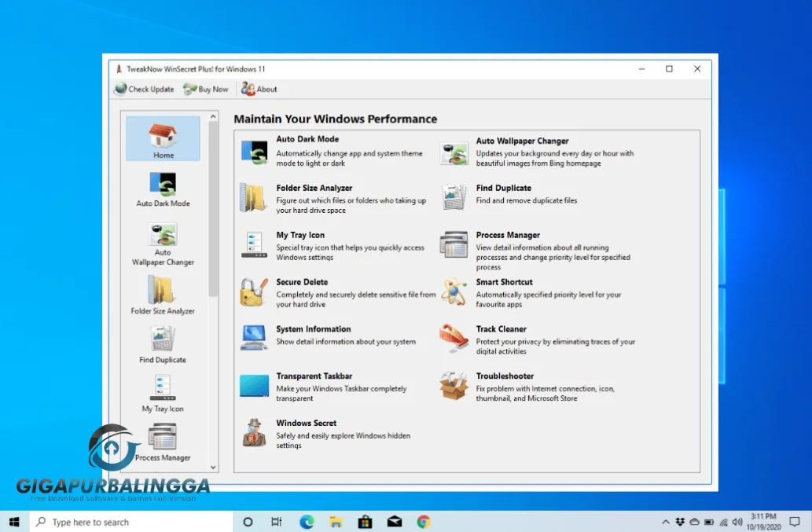Open the Transparent Taskbar title link
Image resolution: width=812 pixels, height=532 pixels.
[314, 376]
